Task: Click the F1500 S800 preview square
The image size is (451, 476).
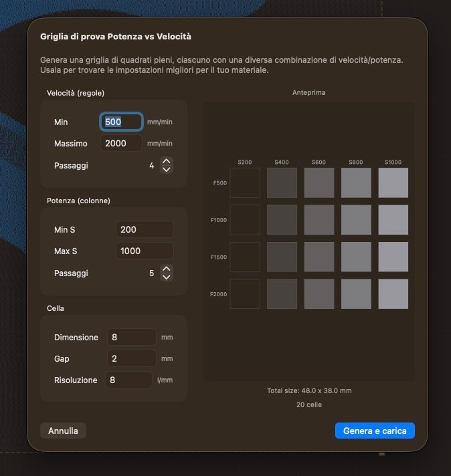Action: (x=356, y=257)
